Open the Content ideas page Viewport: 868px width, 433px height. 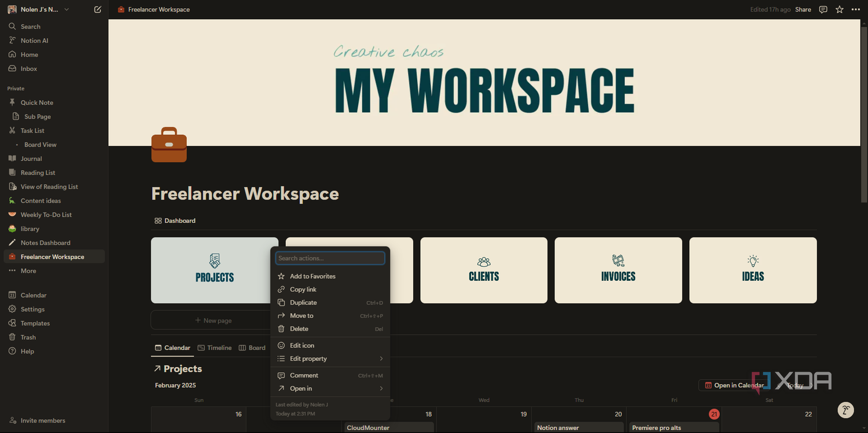click(54, 201)
